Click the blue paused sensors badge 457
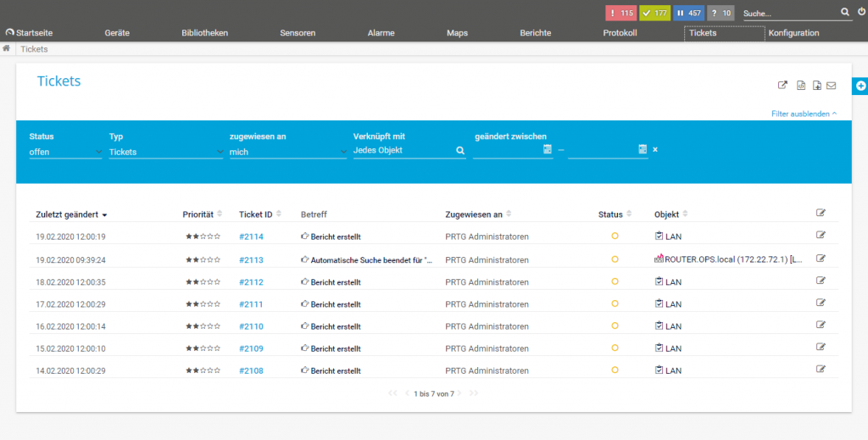The width and height of the screenshot is (868, 440). (689, 13)
